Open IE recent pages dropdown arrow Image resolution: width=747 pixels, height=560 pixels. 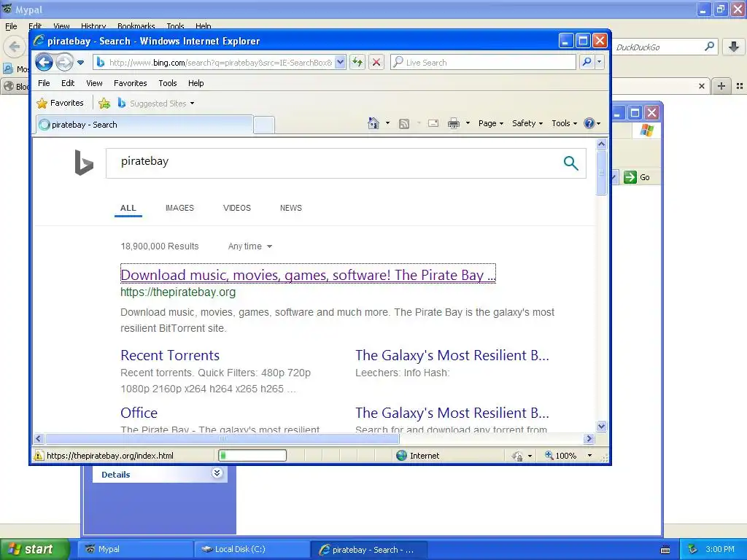point(80,63)
